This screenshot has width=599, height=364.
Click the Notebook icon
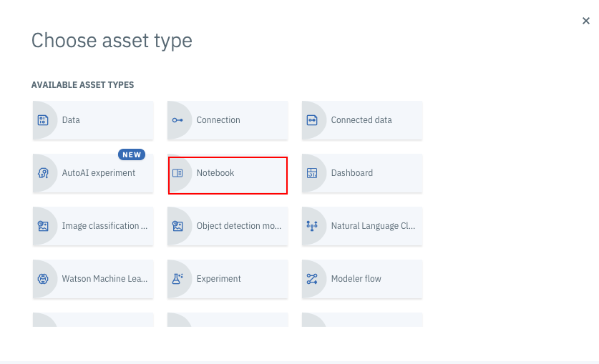coord(177,173)
